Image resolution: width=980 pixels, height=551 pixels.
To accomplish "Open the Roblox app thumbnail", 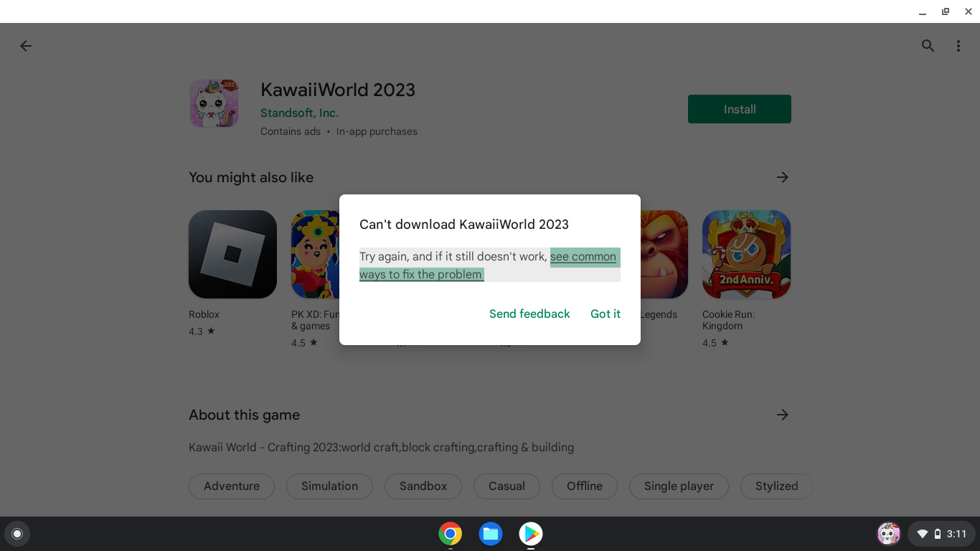I will (x=232, y=254).
